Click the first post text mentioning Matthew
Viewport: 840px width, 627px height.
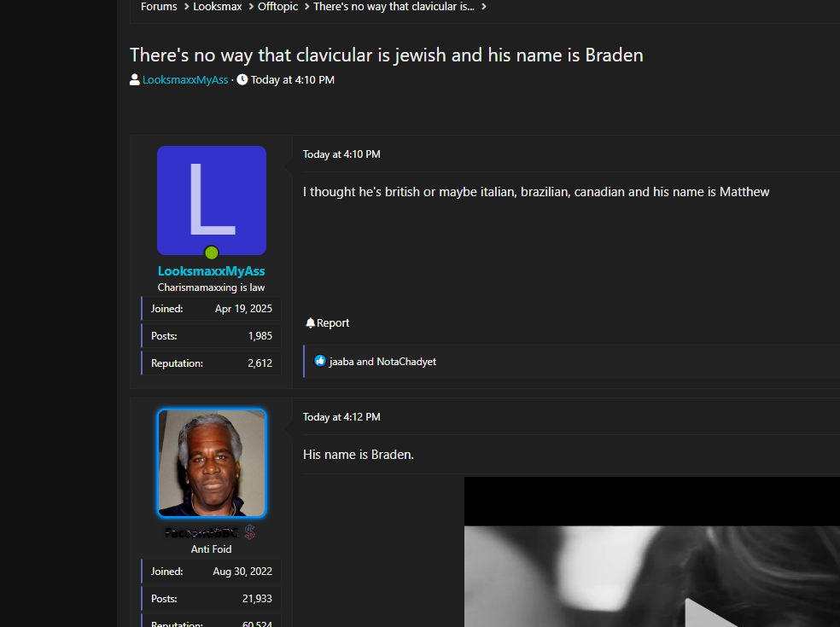click(536, 192)
